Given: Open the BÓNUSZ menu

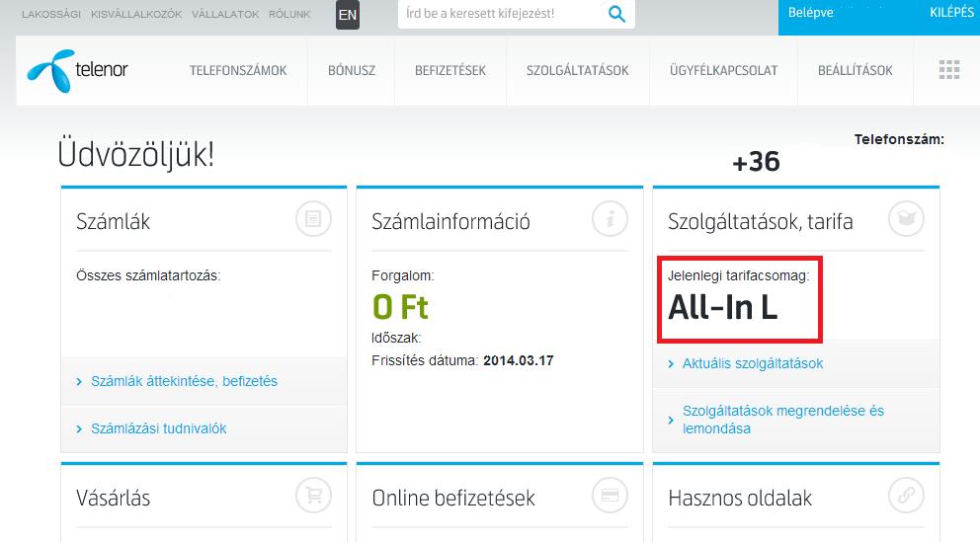Looking at the screenshot, I should click(352, 70).
